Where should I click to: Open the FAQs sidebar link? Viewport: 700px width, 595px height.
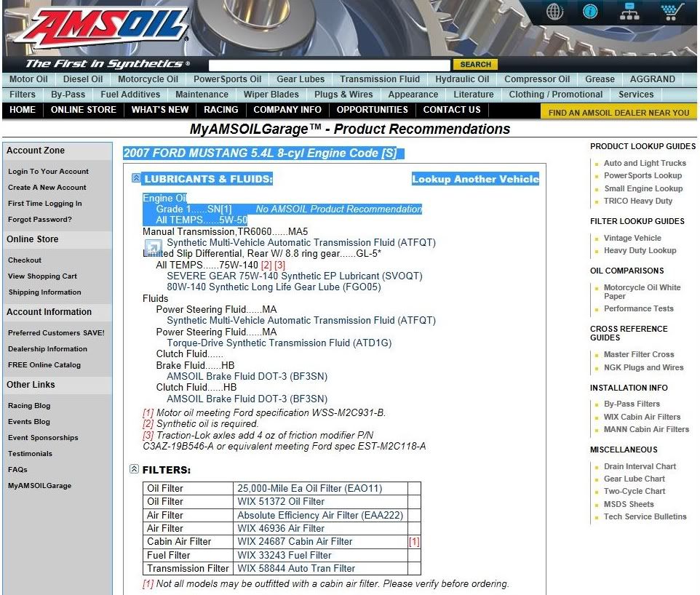point(17,470)
